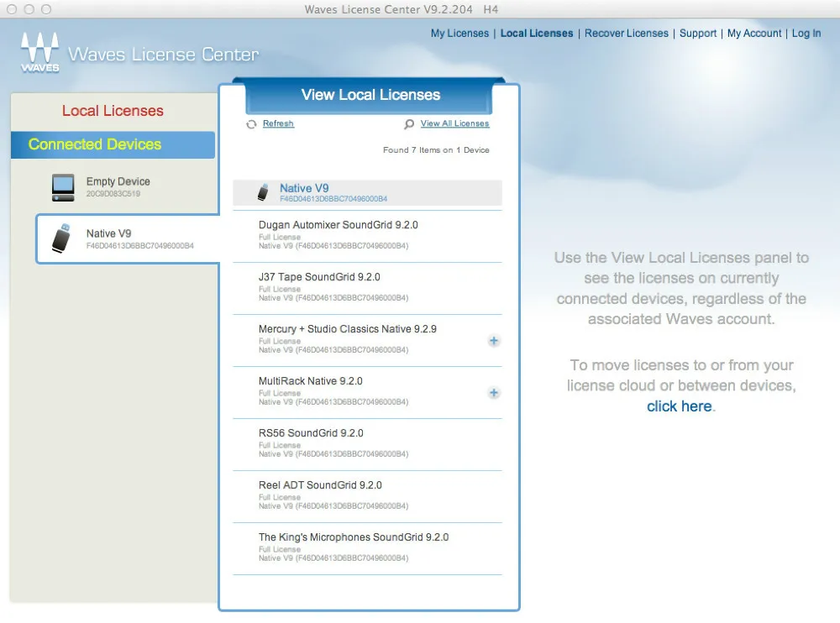Switch to Local Licenses in top navigation
This screenshot has height=623, width=840.
tap(537, 34)
